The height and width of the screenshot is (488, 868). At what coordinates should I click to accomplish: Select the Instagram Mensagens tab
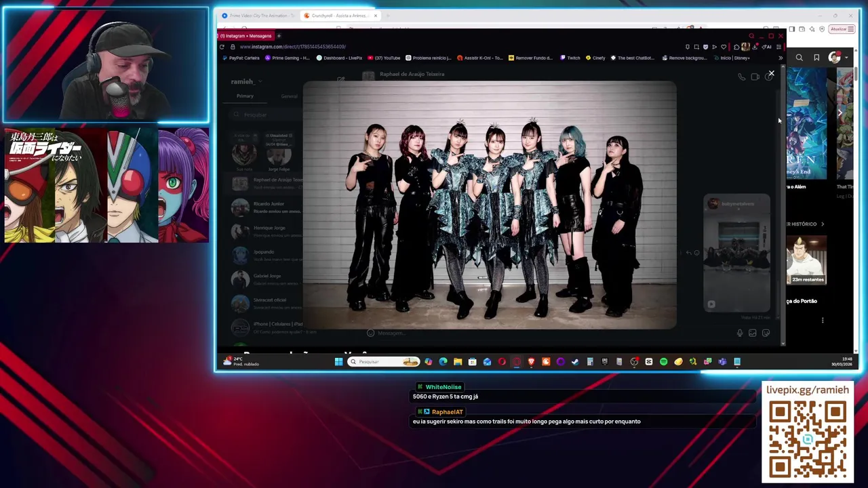pyautogui.click(x=245, y=36)
